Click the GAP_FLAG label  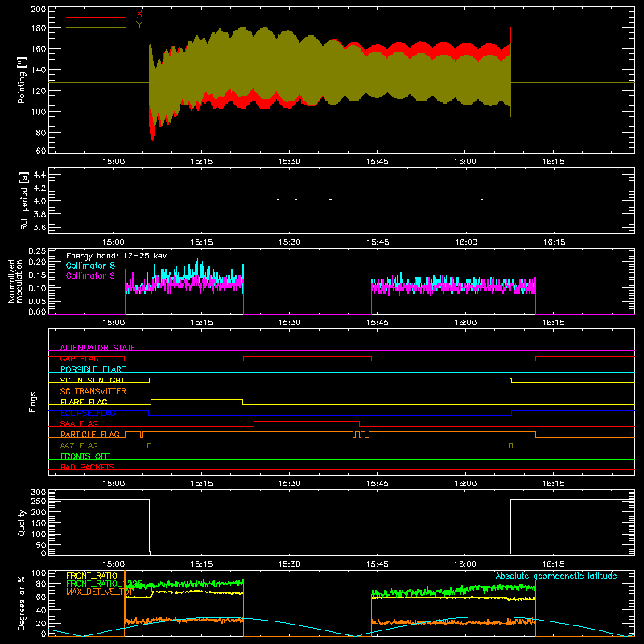tap(79, 358)
